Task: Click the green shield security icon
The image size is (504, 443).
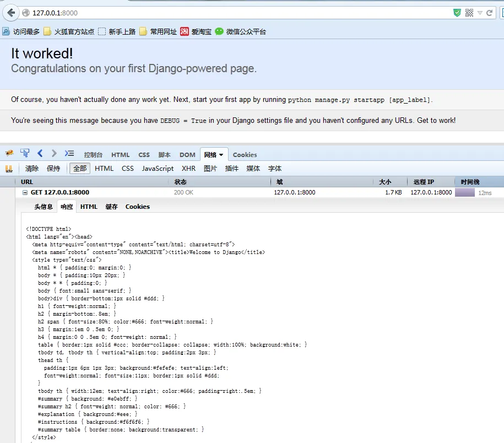Action: click(457, 13)
